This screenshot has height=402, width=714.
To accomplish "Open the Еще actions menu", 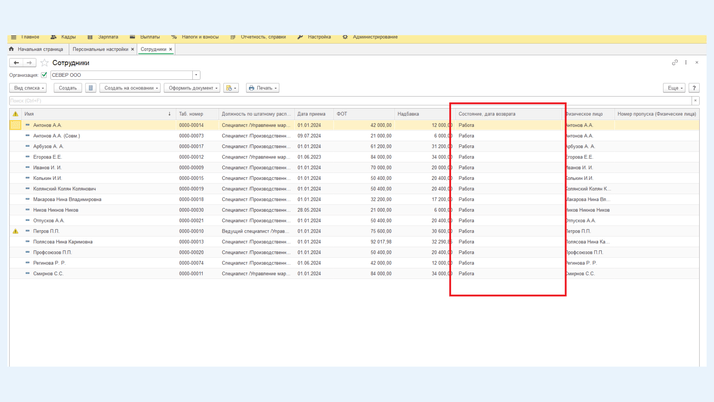I will tap(674, 88).
